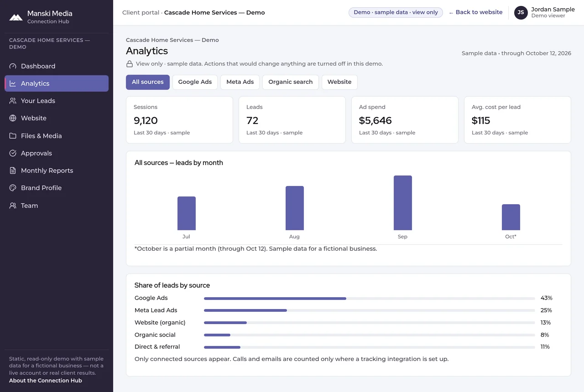Click the Analytics chart icon in sidebar
Screen dimensions: 584x392
13,83
